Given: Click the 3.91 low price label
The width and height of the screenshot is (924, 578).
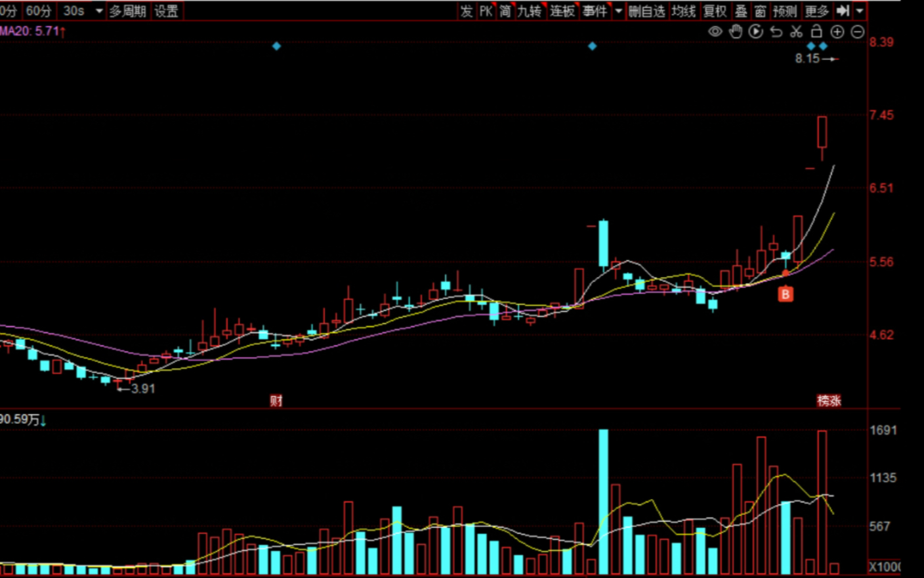Looking at the screenshot, I should (x=143, y=389).
